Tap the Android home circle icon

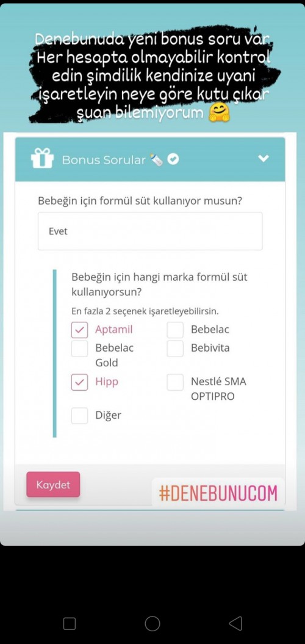152,623
